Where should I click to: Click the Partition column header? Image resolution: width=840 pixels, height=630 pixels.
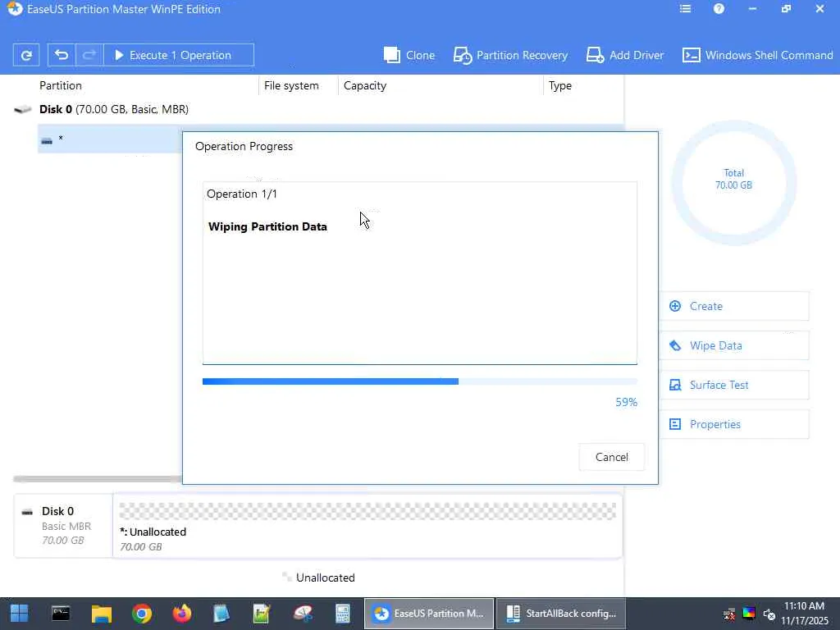click(61, 85)
